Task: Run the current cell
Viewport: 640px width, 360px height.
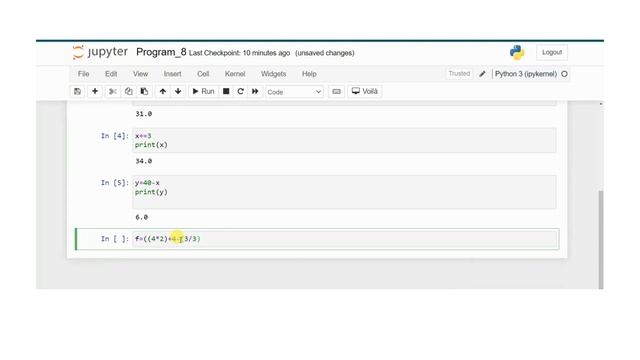Action: pos(203,91)
